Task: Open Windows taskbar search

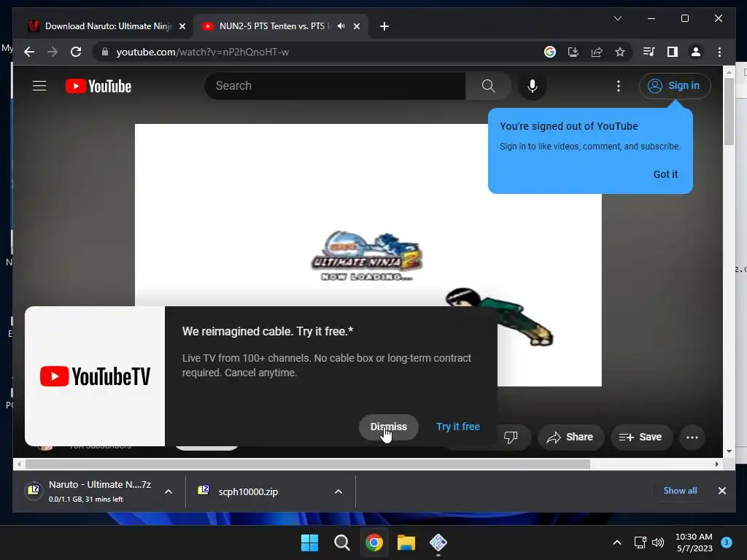Action: [x=341, y=542]
